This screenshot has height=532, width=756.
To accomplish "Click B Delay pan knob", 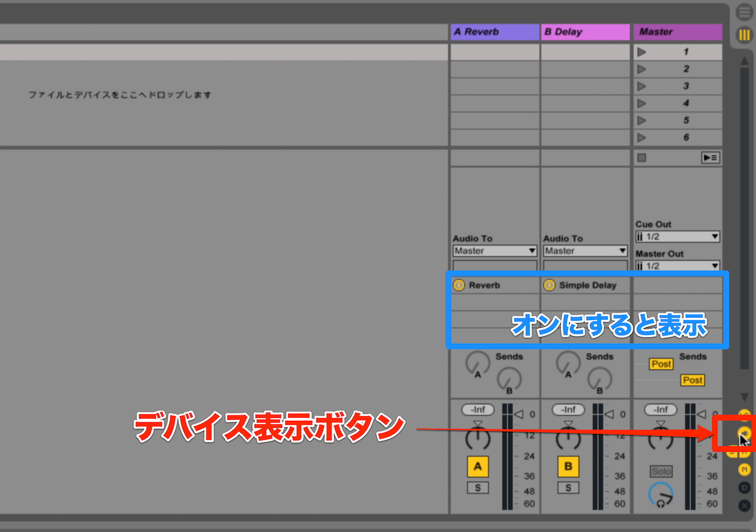I will point(568,439).
